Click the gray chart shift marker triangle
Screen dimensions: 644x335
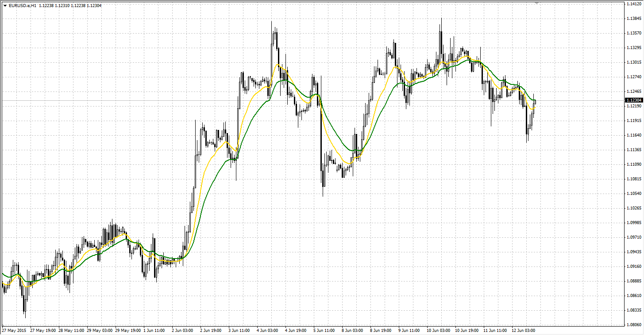pos(537,3)
